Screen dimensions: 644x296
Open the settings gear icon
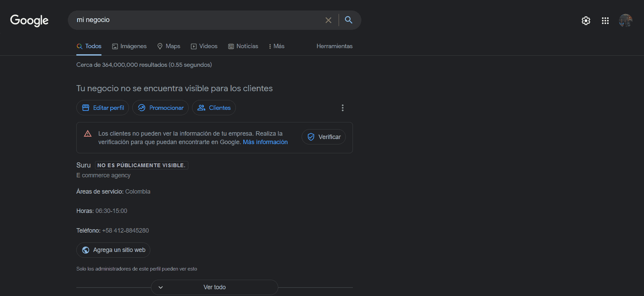pos(586,21)
